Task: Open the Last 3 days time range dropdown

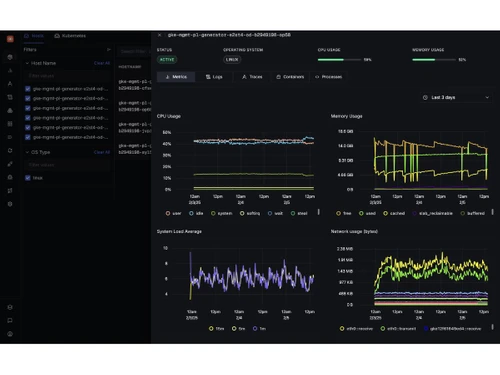Action: click(x=456, y=97)
